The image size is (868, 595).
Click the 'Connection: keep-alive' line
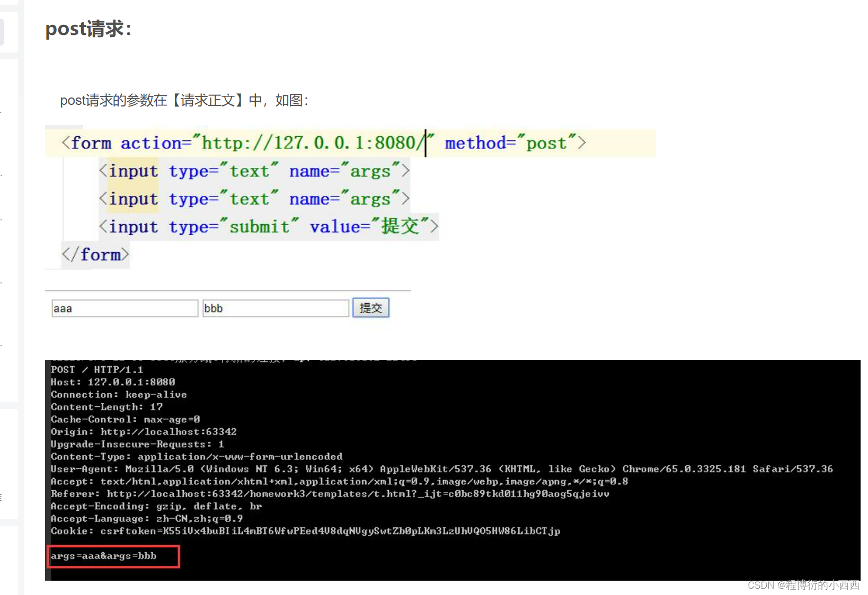(119, 395)
